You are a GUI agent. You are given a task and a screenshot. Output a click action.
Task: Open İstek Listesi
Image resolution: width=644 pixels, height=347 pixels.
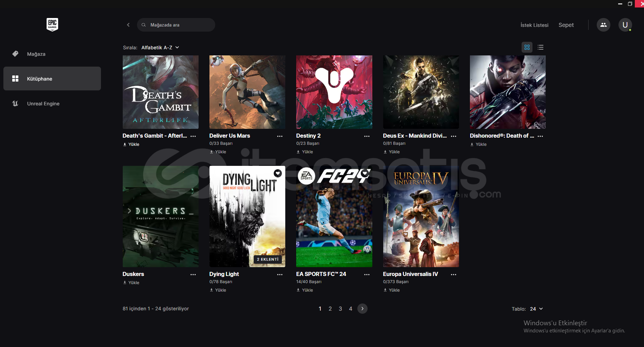pyautogui.click(x=535, y=25)
